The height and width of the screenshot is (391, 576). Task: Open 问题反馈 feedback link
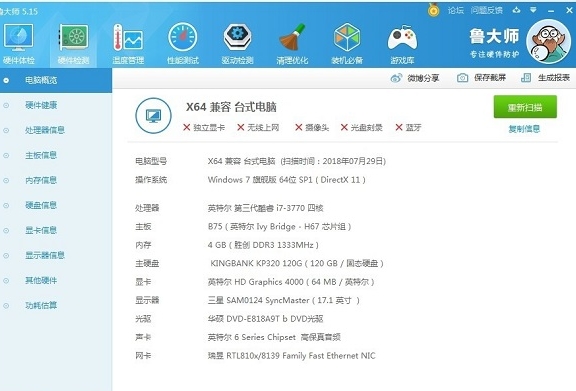486,10
